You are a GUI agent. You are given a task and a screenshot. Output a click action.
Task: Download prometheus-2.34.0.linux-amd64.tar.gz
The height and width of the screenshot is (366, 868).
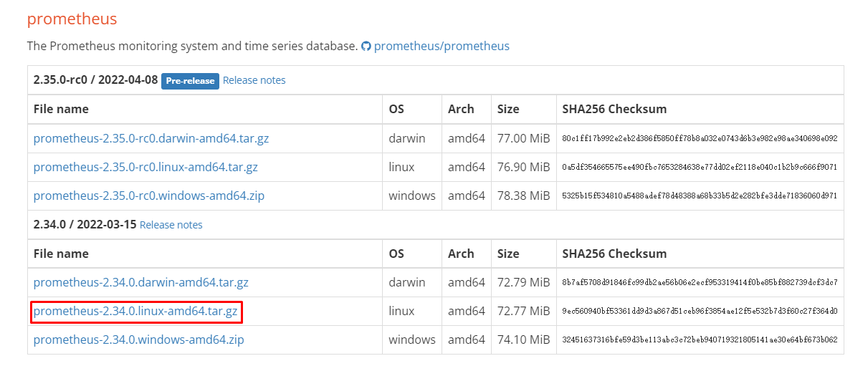(x=135, y=311)
